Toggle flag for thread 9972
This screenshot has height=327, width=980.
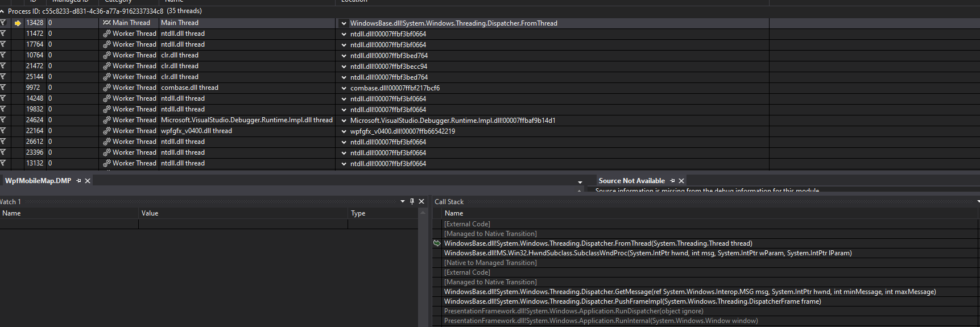coord(3,88)
